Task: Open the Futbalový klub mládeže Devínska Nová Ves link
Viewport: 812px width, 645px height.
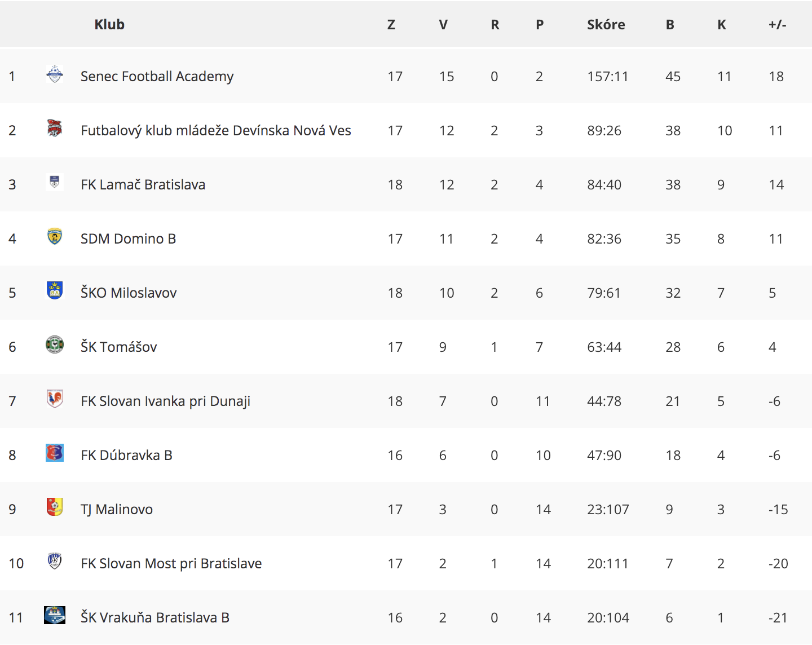Action: (x=216, y=130)
